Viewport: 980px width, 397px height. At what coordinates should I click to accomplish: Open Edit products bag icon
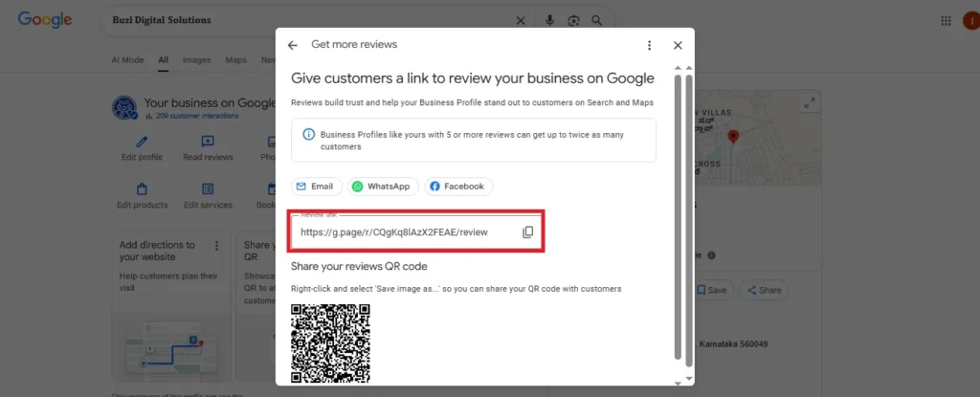coord(142,188)
